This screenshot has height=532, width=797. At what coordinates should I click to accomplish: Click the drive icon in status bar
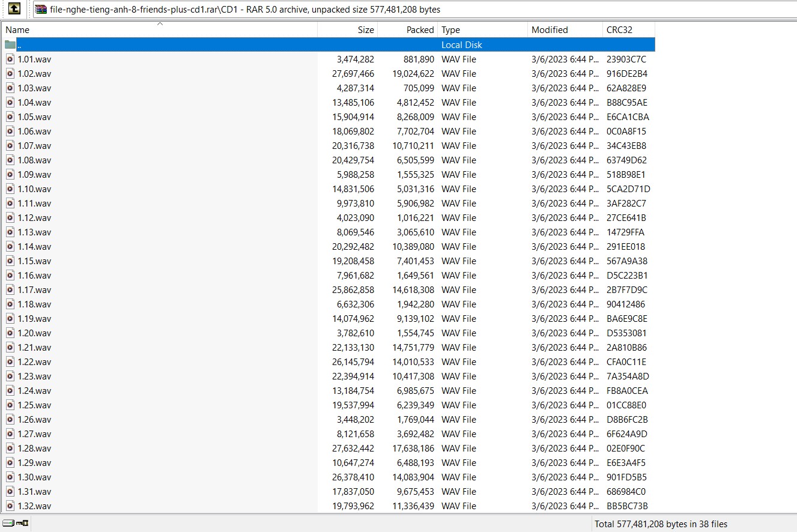pyautogui.click(x=8, y=524)
